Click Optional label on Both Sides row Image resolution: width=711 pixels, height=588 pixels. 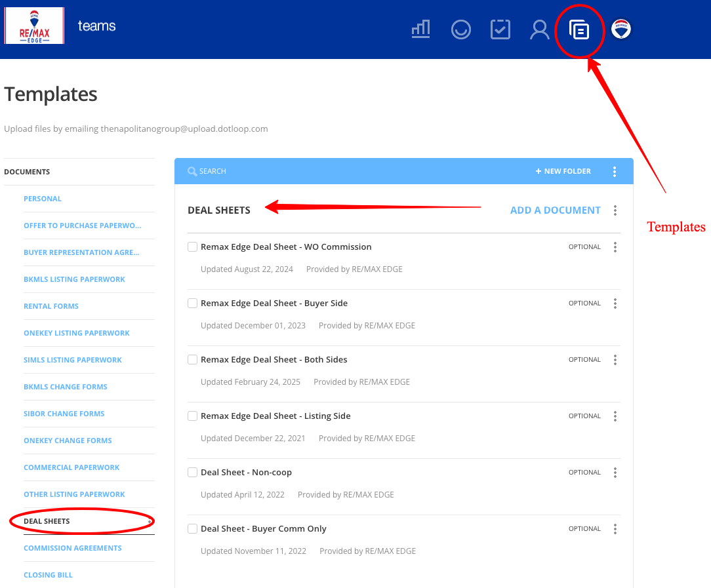pyautogui.click(x=584, y=360)
